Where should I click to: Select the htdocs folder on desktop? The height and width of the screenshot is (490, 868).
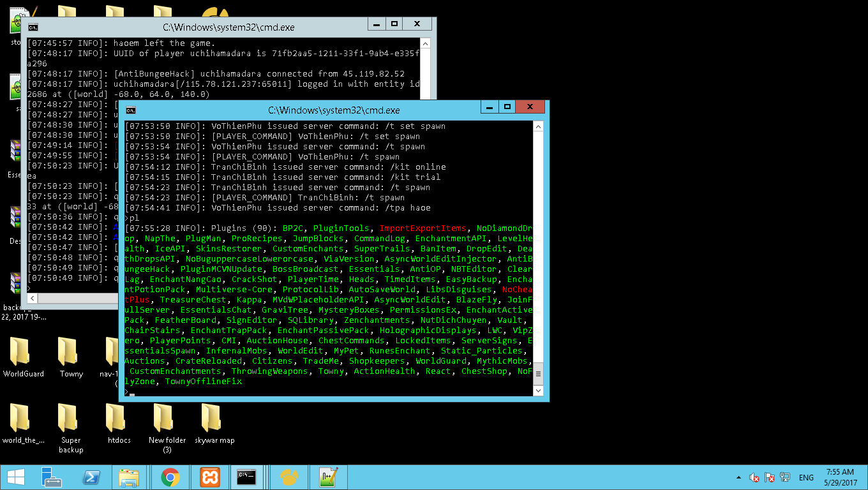click(x=119, y=424)
